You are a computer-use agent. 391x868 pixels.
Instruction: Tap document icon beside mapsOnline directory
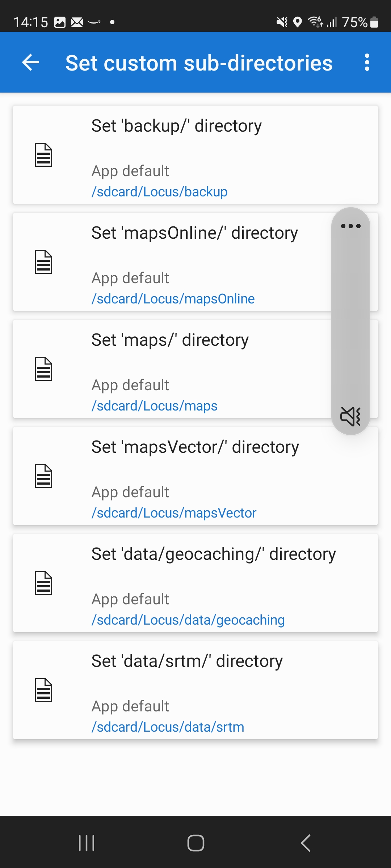43,262
